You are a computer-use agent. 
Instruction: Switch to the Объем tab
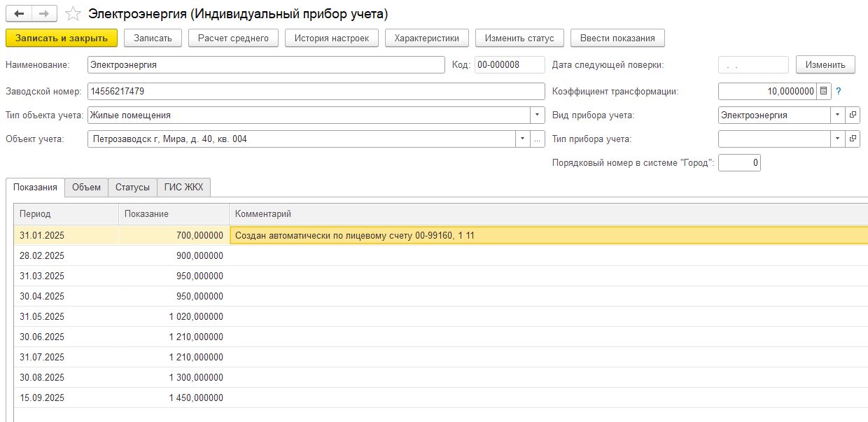86,188
